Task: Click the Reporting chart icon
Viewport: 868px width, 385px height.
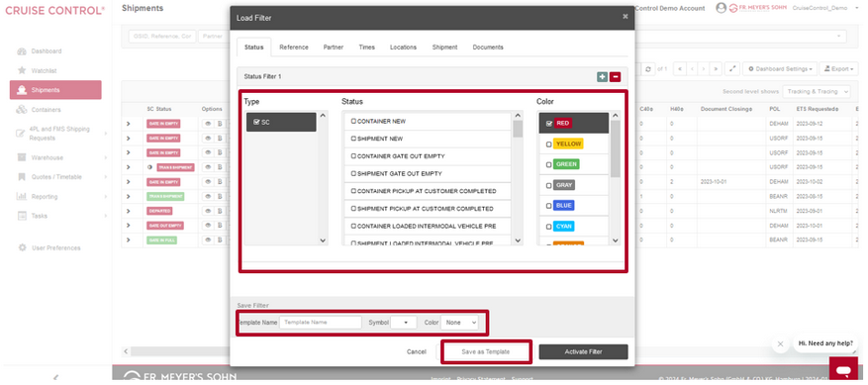Action: [x=22, y=197]
